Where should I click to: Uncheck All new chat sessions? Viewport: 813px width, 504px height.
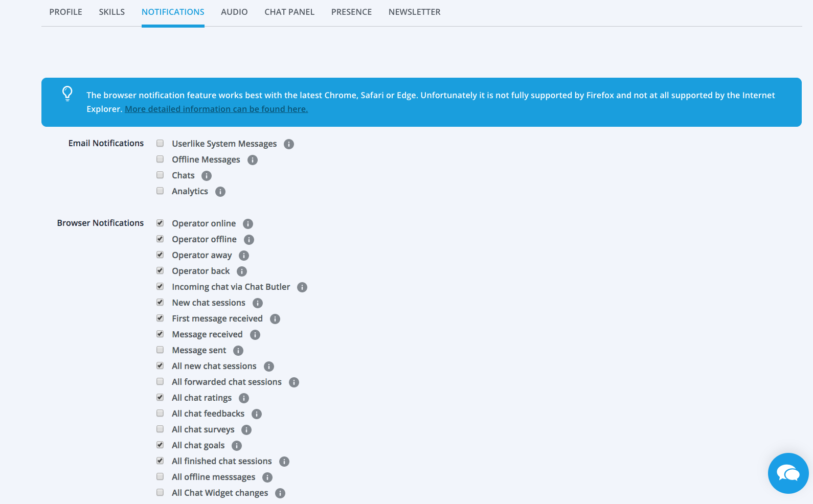click(x=160, y=365)
